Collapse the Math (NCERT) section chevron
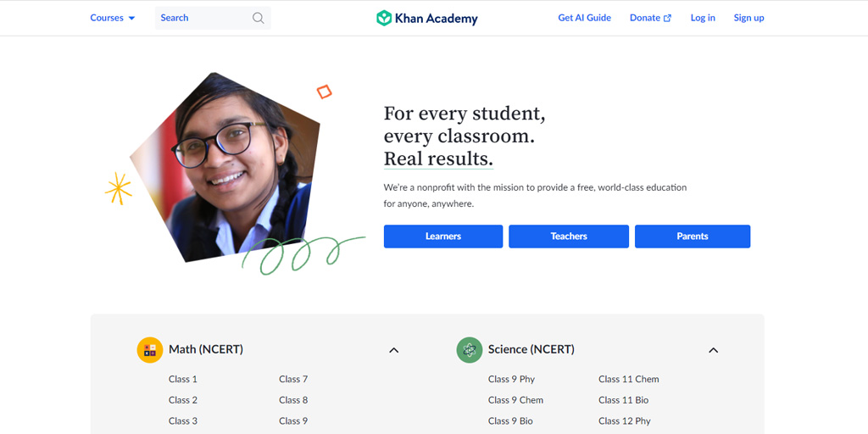This screenshot has height=434, width=868. pos(393,350)
